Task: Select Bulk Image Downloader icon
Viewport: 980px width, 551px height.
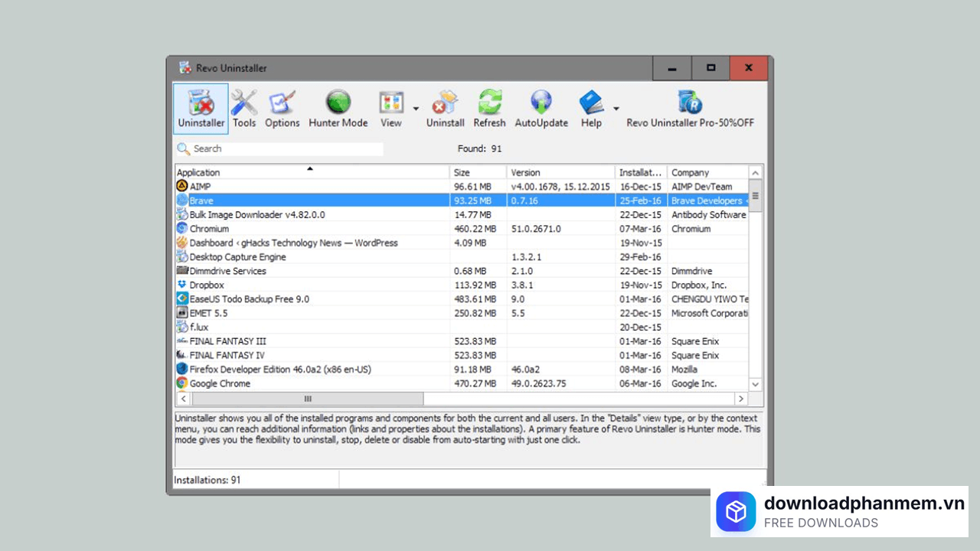Action: coord(182,214)
